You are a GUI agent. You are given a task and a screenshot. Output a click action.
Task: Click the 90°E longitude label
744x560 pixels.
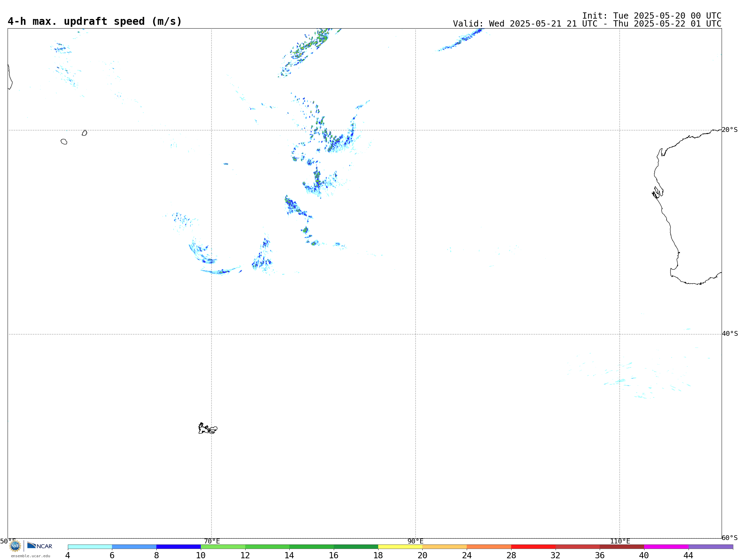pyautogui.click(x=415, y=541)
